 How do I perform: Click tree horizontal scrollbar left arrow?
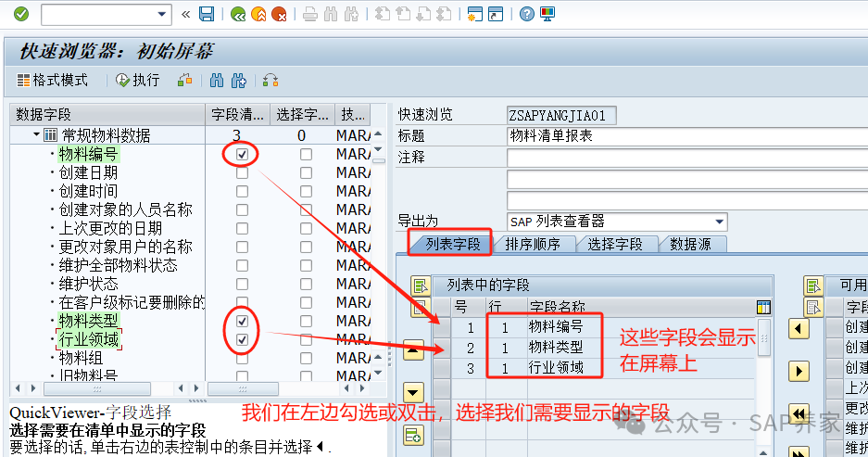coord(19,388)
